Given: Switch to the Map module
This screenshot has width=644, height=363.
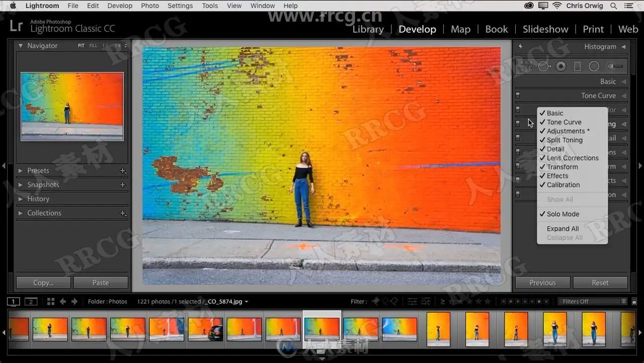Looking at the screenshot, I should [460, 29].
